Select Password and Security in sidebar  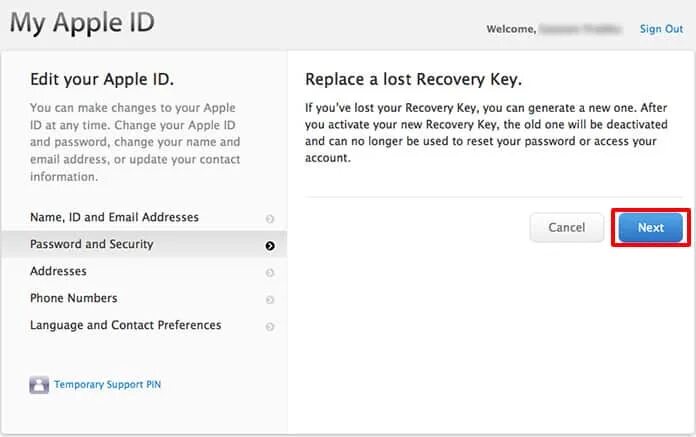pyautogui.click(x=92, y=244)
